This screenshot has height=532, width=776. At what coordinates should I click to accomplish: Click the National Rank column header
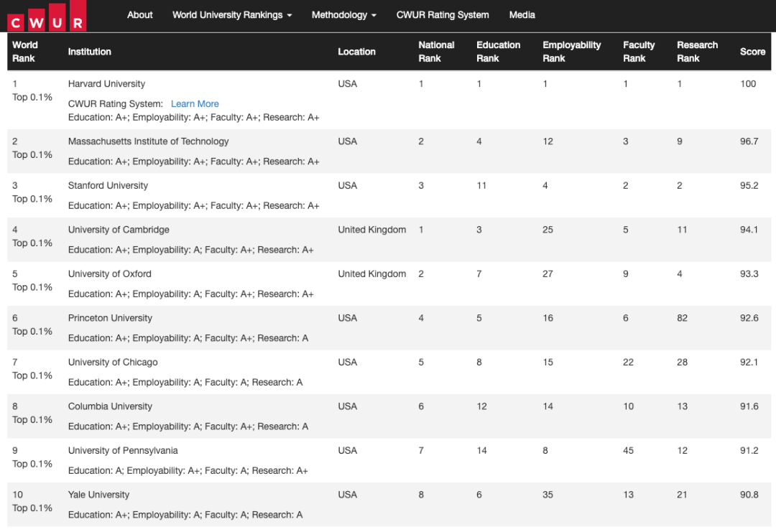point(436,52)
